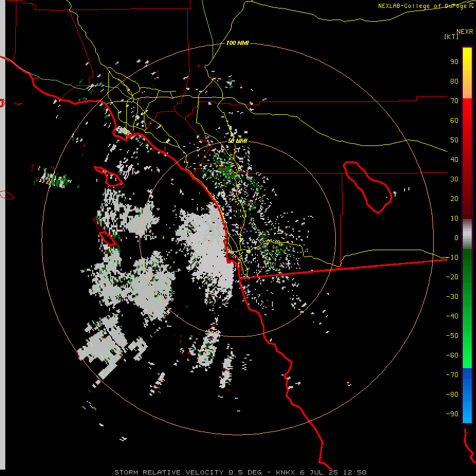
Task: Click the gray zero band of color bar
Action: coord(467,234)
